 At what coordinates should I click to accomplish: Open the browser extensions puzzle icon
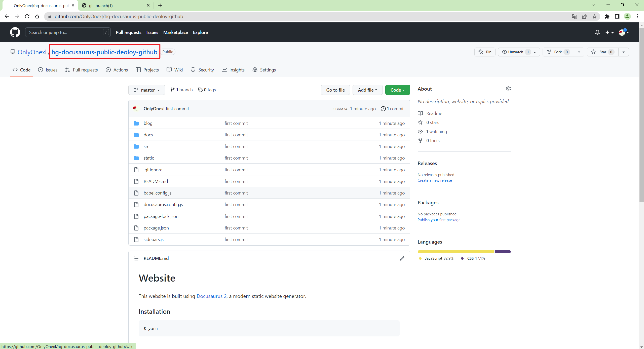607,17
